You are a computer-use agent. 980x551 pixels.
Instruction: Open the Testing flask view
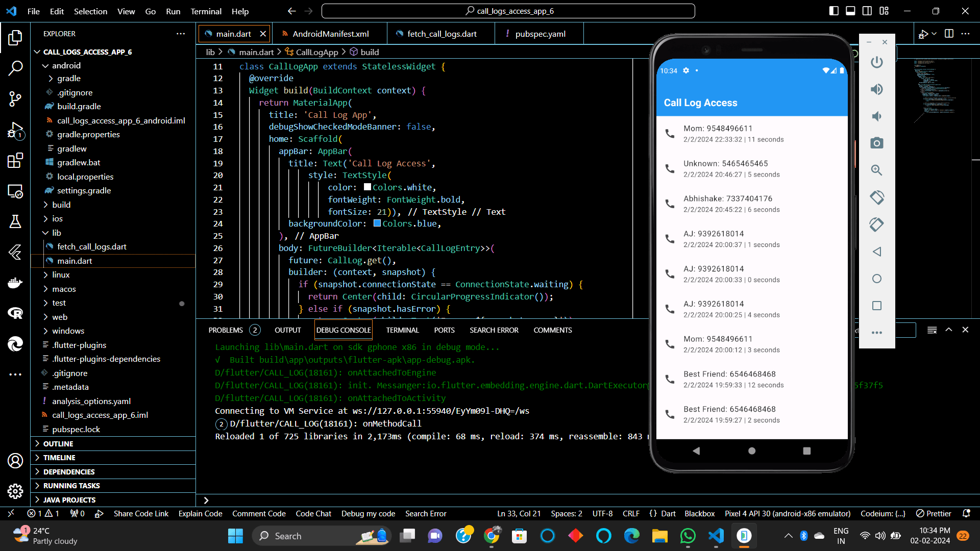(x=15, y=221)
